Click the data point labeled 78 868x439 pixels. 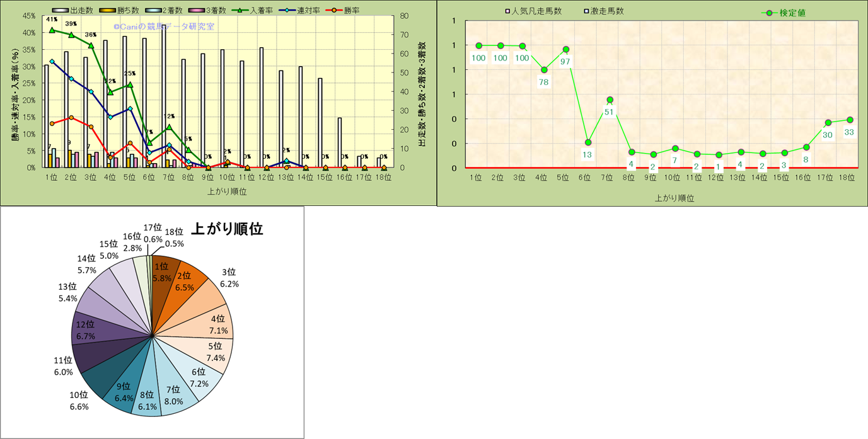[544, 69]
